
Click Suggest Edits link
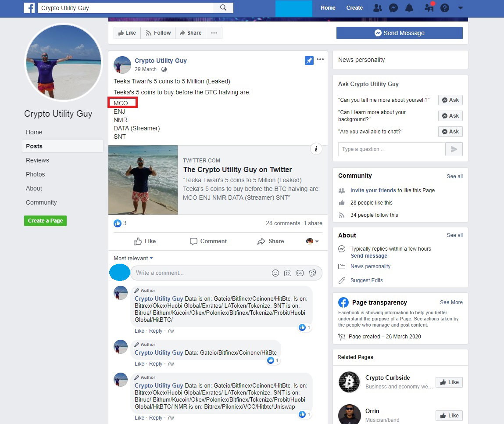click(x=366, y=280)
